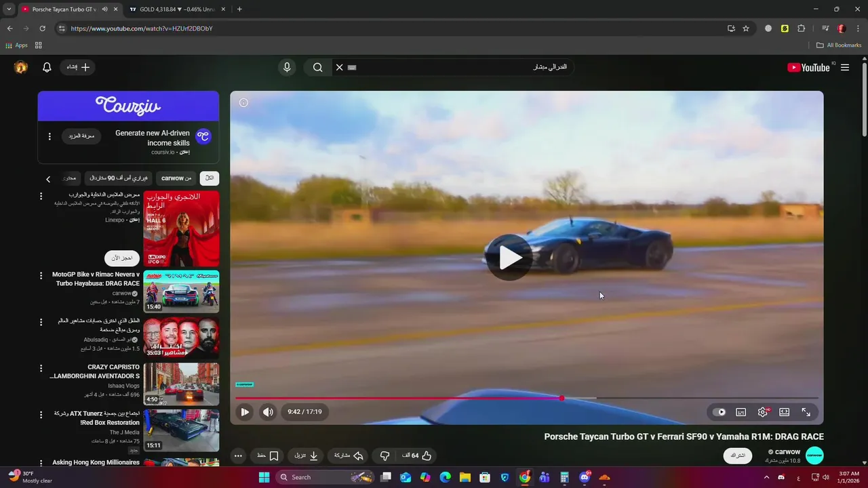Open options for the Abulsadiq hacker video

coord(41,322)
